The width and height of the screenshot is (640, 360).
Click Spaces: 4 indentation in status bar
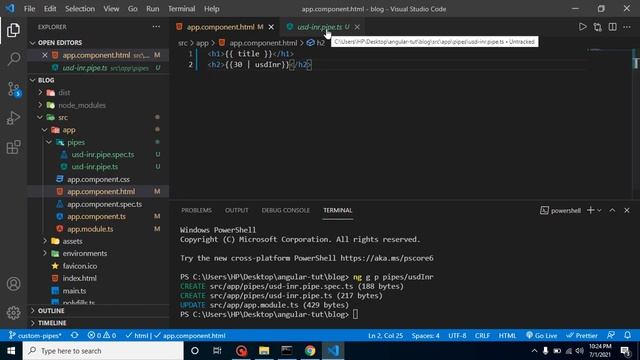425,336
